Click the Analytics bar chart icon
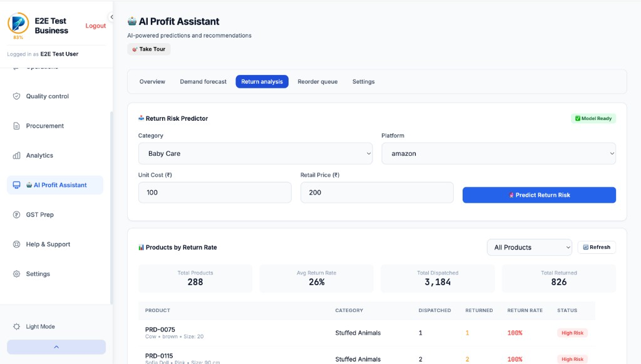The height and width of the screenshot is (364, 641). pos(16,155)
